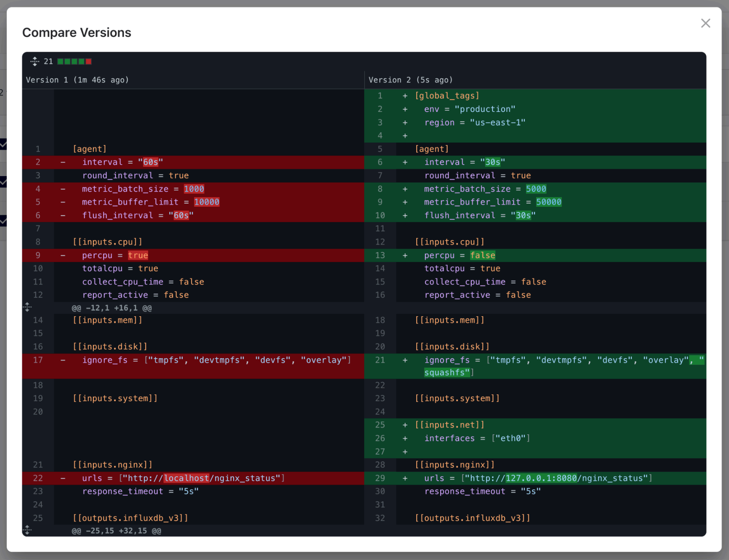Click [[inputs.disk]] in Version 1 pane
This screenshot has width=729, height=560.
point(110,347)
